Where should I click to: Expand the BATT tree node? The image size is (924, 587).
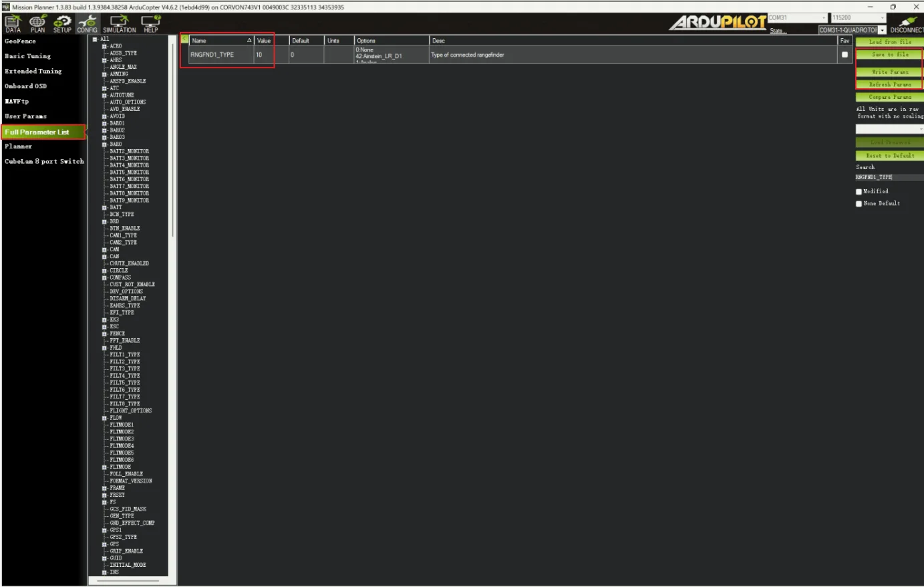[x=105, y=207]
